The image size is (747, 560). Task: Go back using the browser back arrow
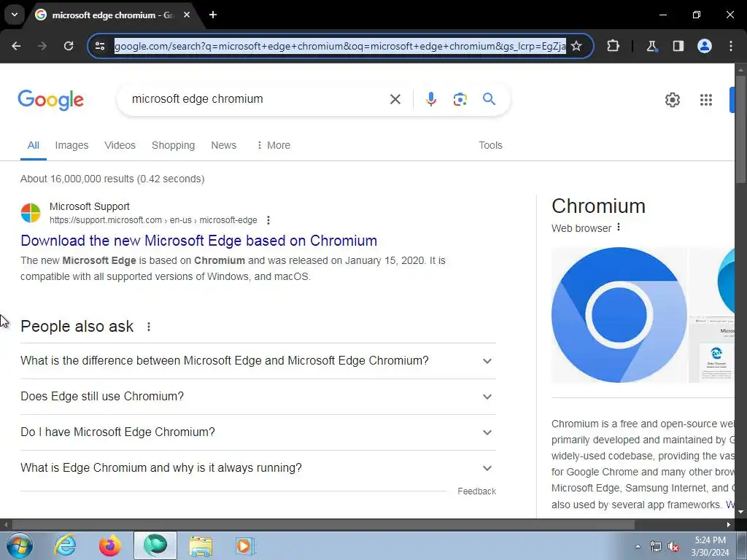16,46
